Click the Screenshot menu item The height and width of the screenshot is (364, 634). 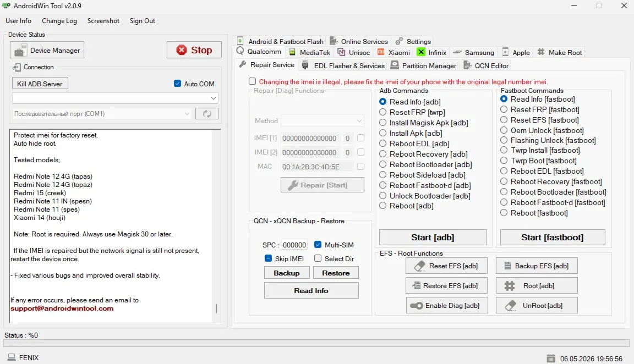(x=103, y=20)
